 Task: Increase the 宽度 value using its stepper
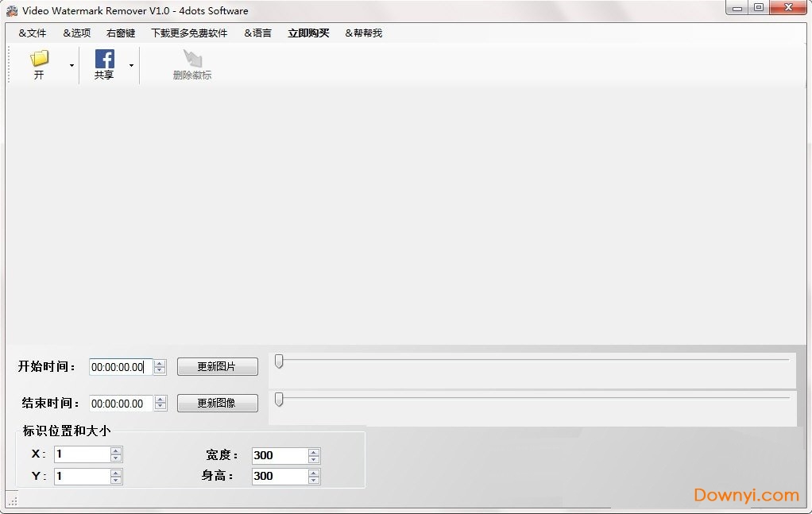coord(315,451)
